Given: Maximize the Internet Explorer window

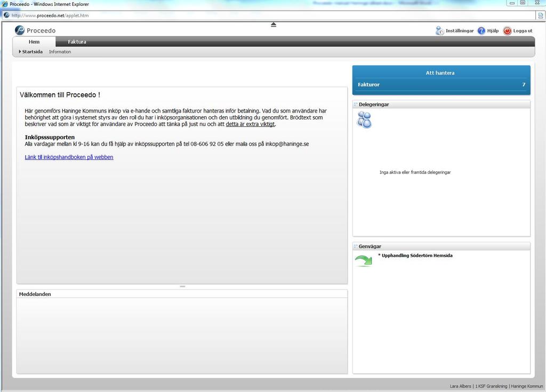Looking at the screenshot, I should coord(523,3).
